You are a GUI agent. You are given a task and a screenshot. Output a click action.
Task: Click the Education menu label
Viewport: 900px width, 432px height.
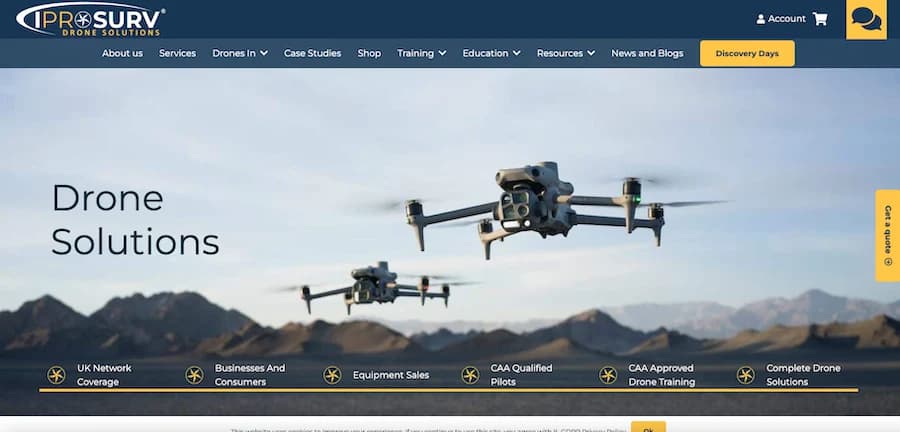(485, 53)
